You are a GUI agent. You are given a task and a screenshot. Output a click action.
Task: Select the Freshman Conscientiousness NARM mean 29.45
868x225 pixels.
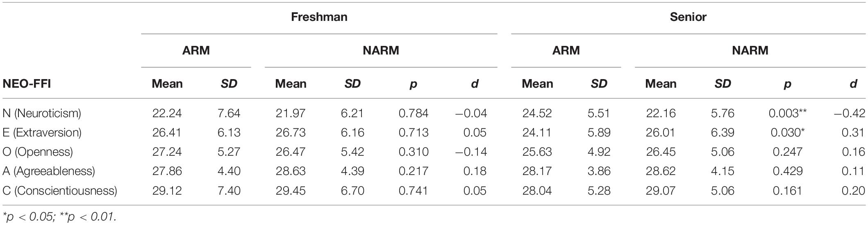coord(290,191)
